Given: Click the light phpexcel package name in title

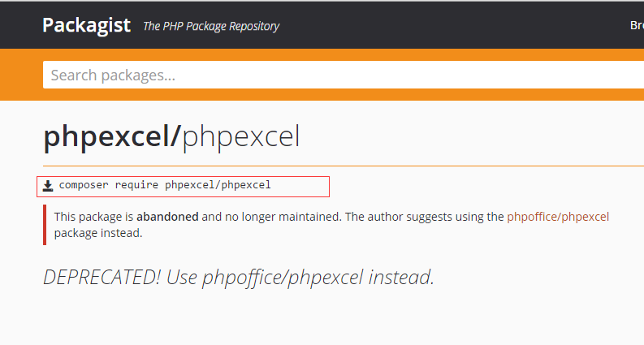Looking at the screenshot, I should [241, 136].
